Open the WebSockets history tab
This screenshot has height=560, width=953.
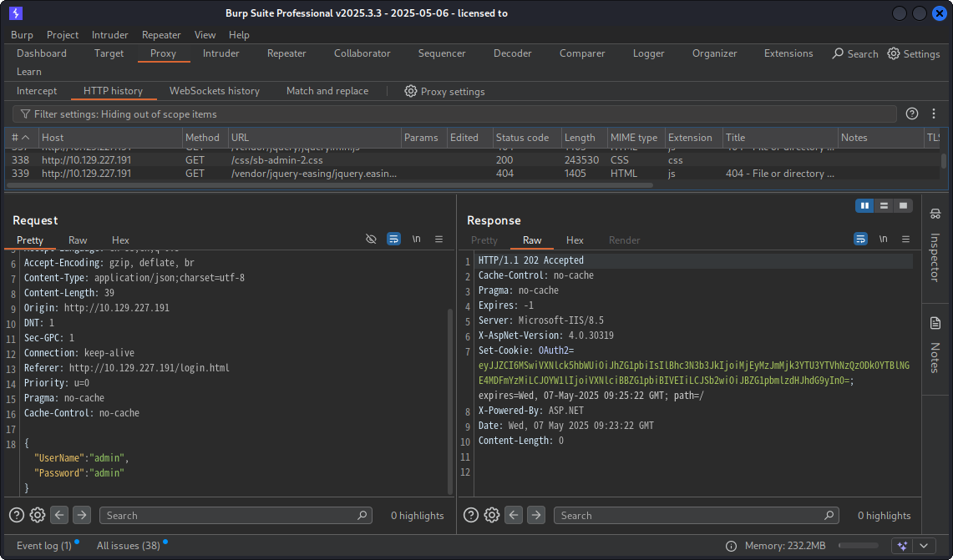click(x=214, y=91)
